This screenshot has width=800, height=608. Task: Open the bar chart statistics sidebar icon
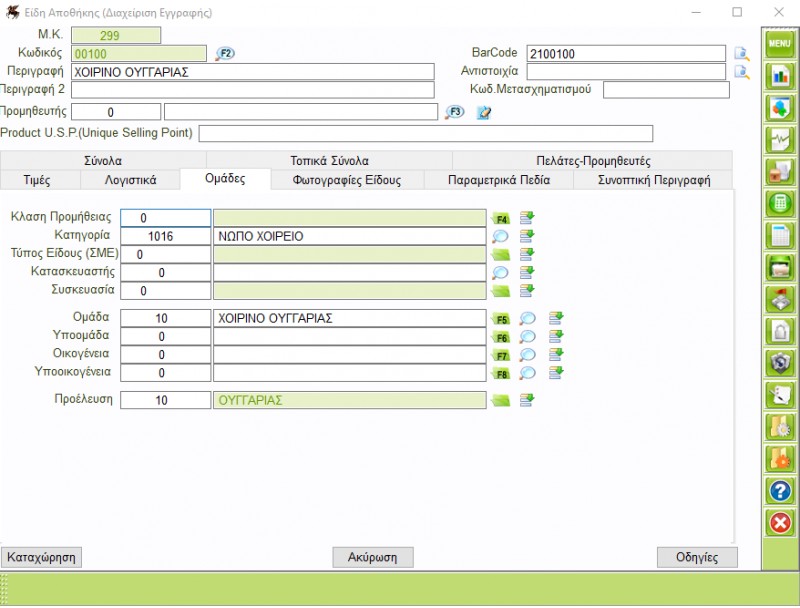(779, 76)
